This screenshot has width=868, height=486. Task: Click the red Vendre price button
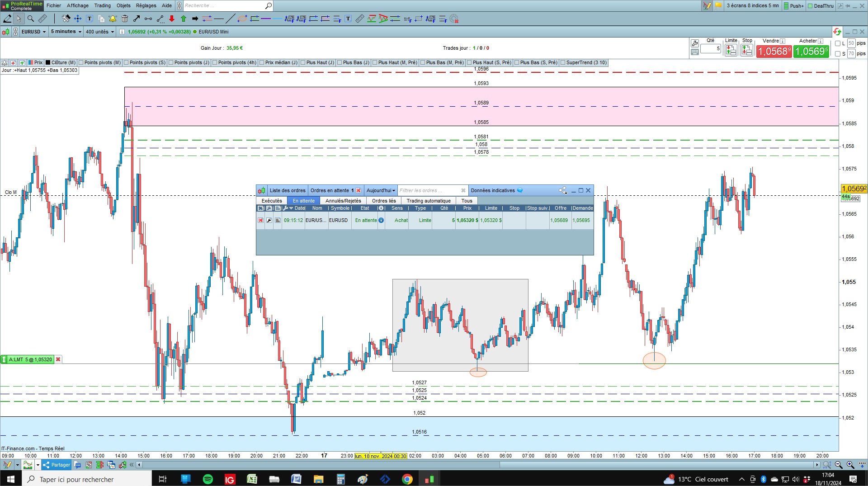tap(774, 52)
